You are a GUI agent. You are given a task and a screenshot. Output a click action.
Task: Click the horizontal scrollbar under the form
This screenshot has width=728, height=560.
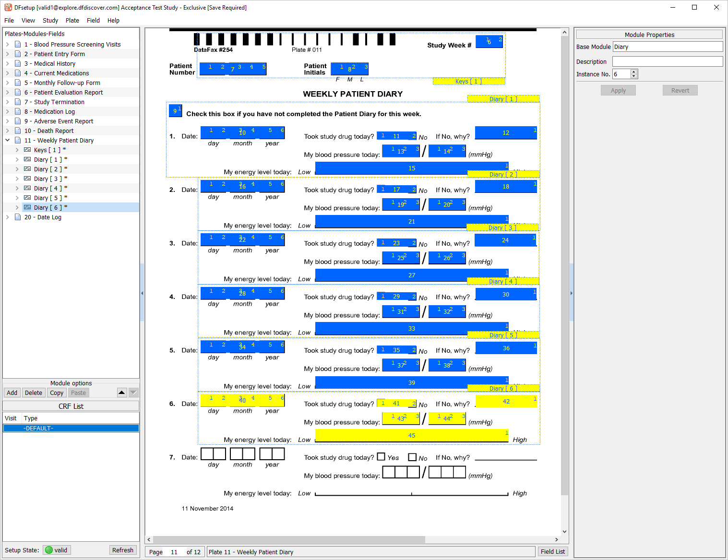(289, 539)
